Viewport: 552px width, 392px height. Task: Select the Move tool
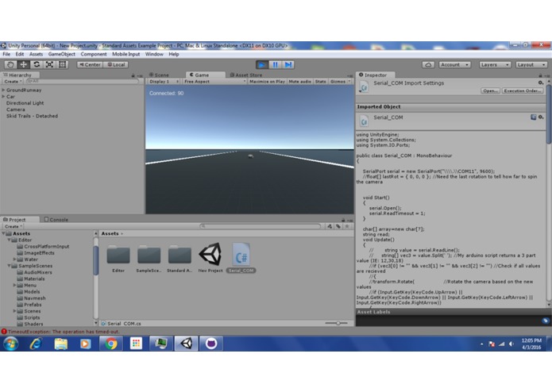[23, 65]
